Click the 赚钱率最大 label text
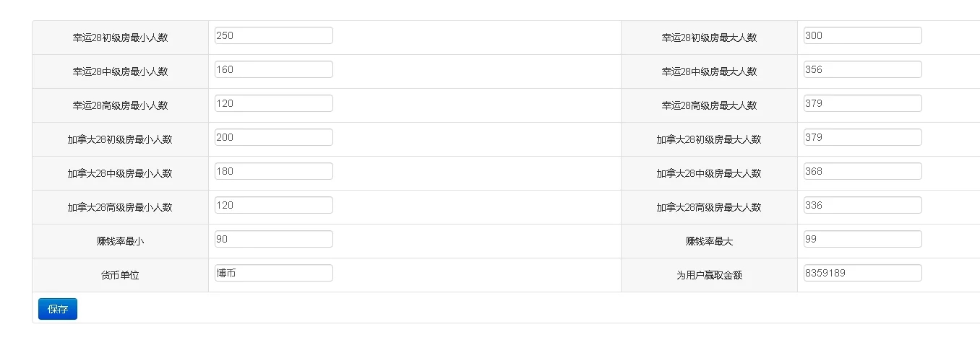The image size is (980, 353). coord(709,241)
